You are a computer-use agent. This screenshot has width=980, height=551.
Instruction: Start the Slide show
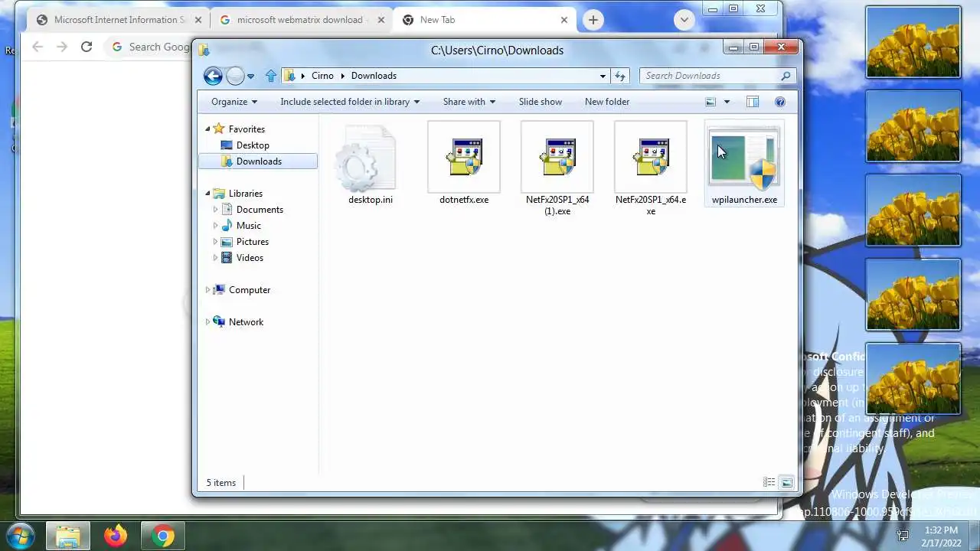(x=540, y=102)
